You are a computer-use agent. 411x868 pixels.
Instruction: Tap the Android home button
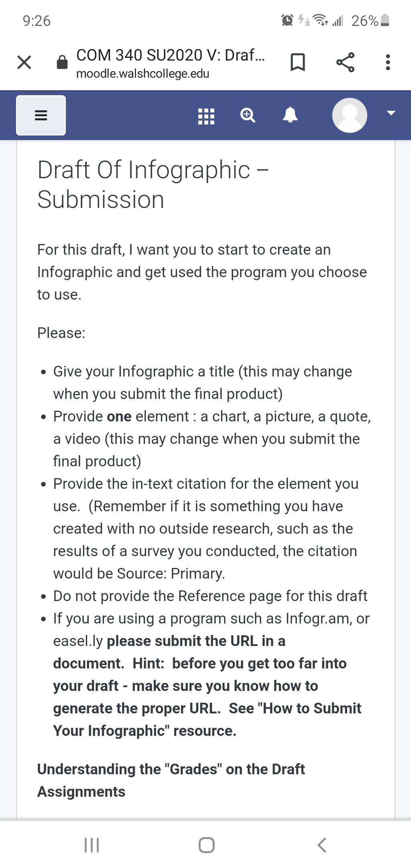click(206, 845)
